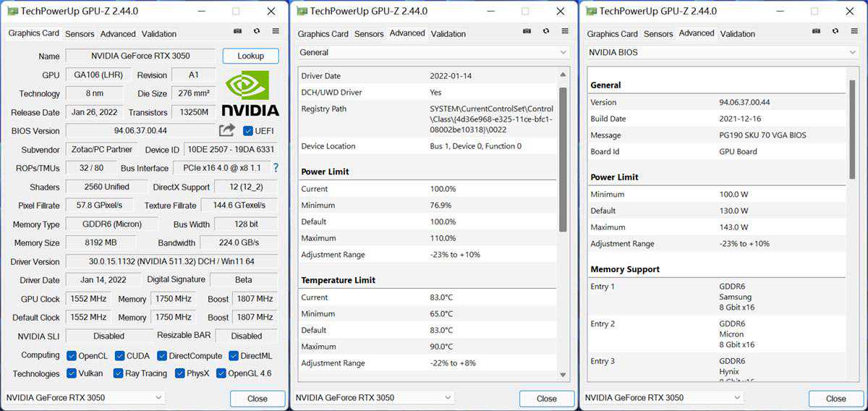Click the camera icon in middle window
Image resolution: width=868 pixels, height=411 pixels.
pyautogui.click(x=527, y=32)
